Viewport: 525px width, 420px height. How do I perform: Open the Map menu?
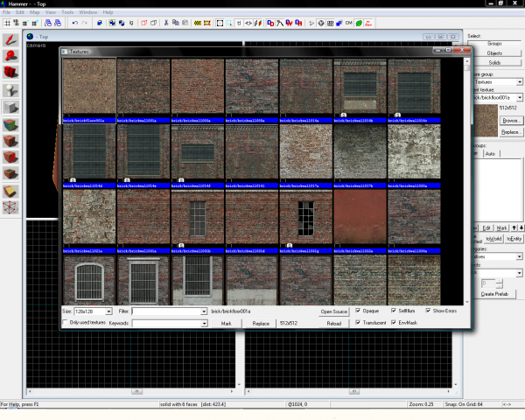tap(34, 12)
